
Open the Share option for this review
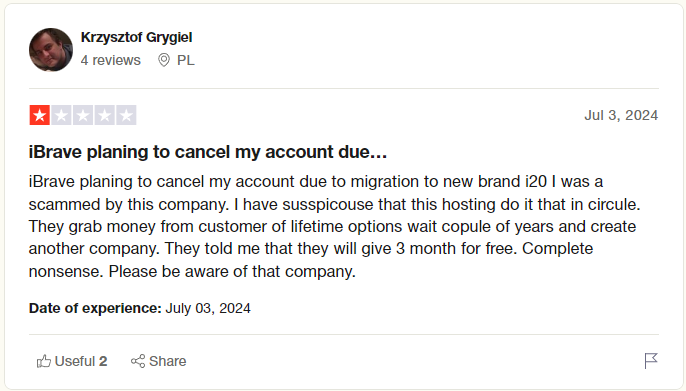coord(158,361)
